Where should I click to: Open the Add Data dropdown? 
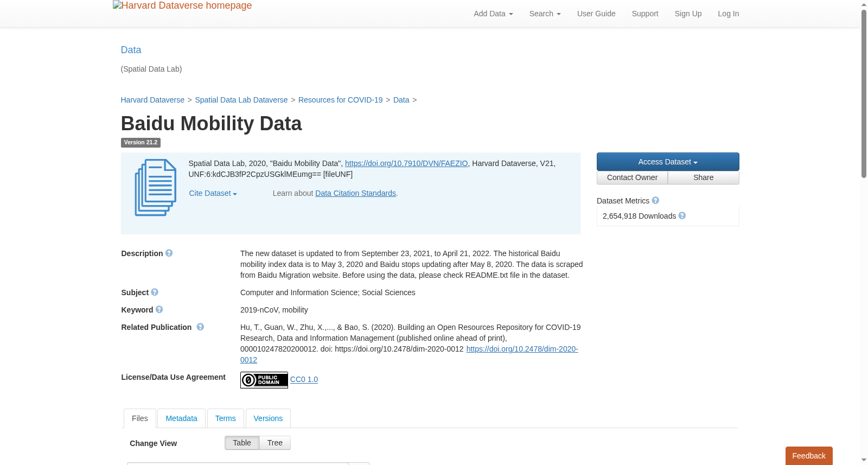493,14
